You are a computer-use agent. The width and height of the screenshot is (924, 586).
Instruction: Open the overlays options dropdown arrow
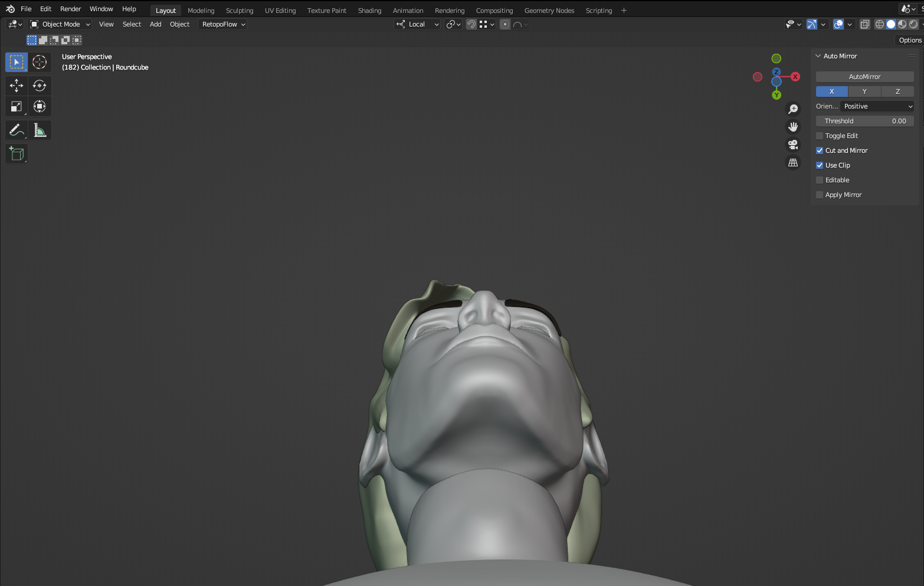click(850, 24)
